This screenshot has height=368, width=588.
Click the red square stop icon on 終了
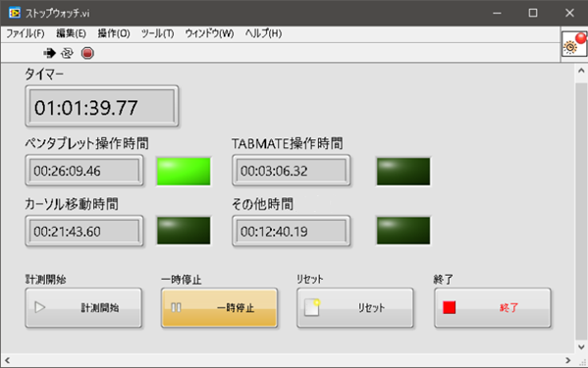pos(449,308)
